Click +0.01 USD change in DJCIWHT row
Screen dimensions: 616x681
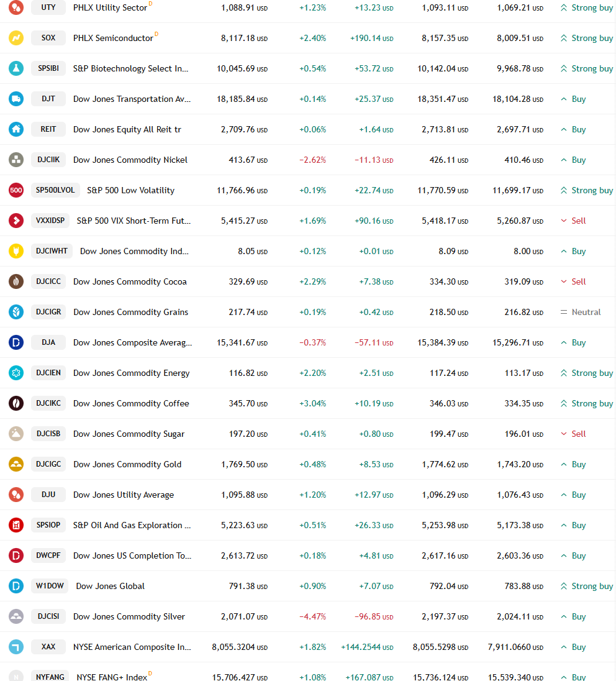(376, 251)
